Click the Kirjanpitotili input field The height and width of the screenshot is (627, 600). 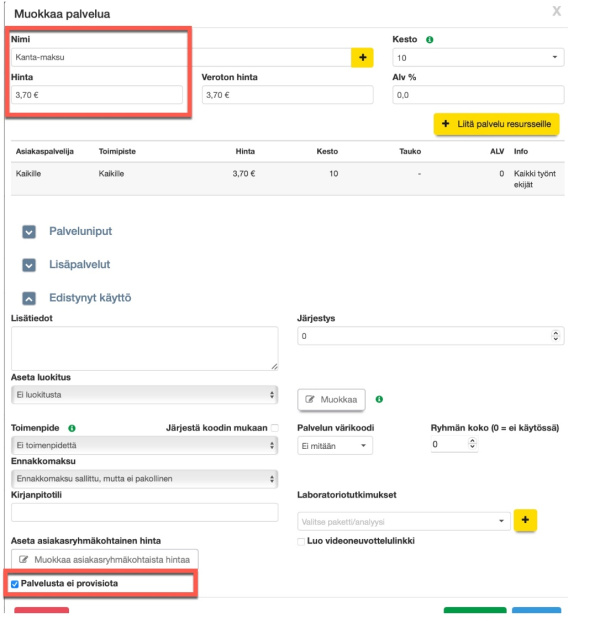[144, 512]
